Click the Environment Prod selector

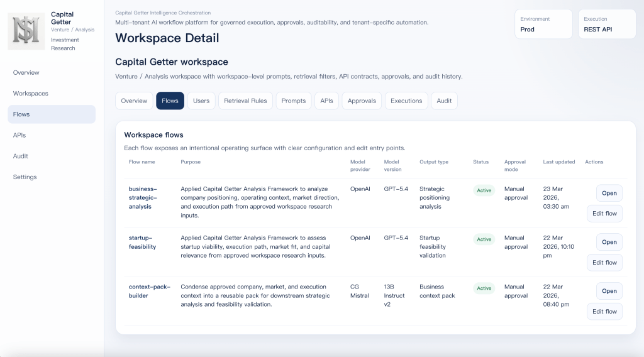click(x=543, y=25)
